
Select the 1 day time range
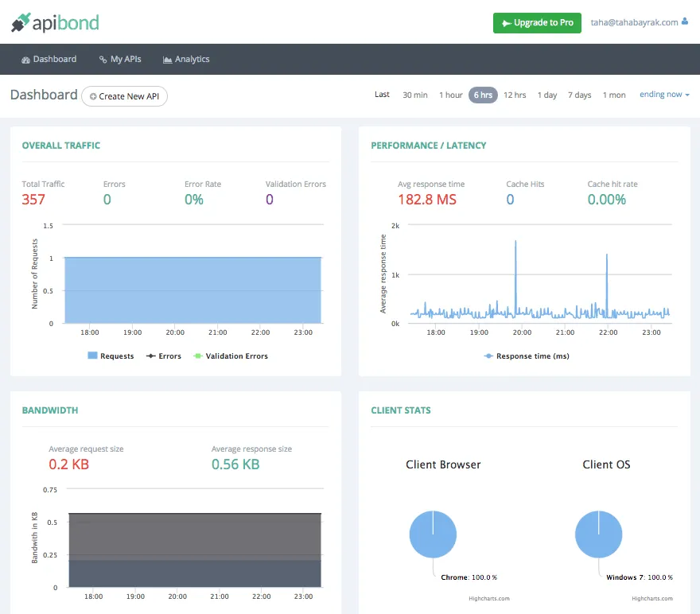pos(547,95)
